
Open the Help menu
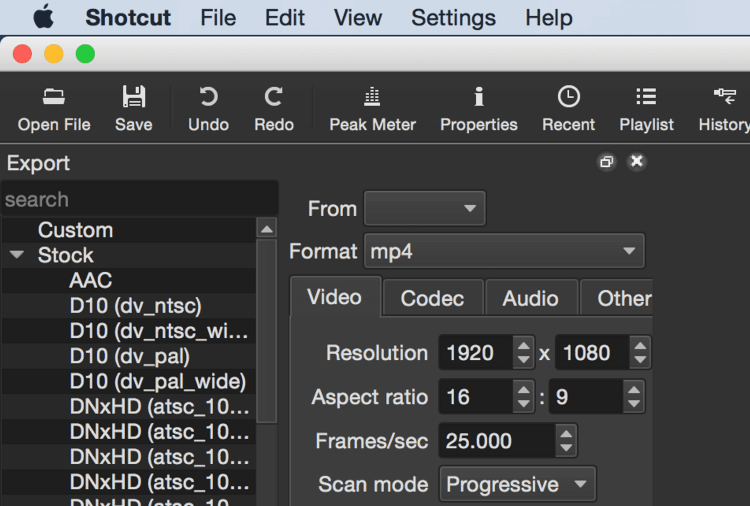point(549,18)
